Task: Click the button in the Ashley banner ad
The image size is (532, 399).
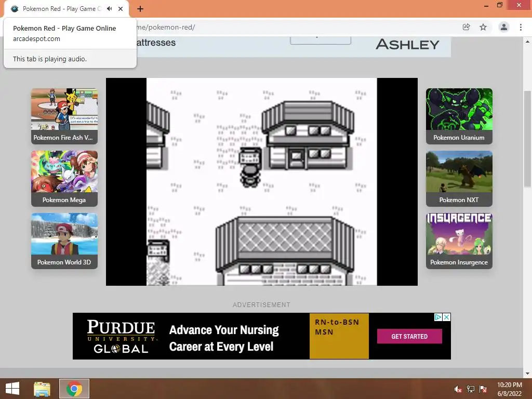Action: click(x=320, y=40)
